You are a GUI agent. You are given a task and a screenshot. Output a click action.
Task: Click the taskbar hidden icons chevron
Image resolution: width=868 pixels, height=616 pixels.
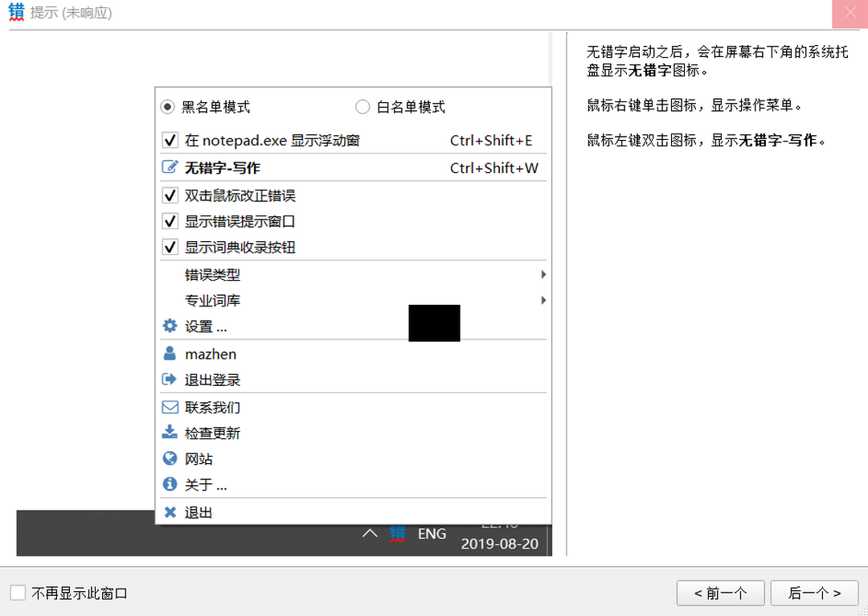[x=370, y=533]
